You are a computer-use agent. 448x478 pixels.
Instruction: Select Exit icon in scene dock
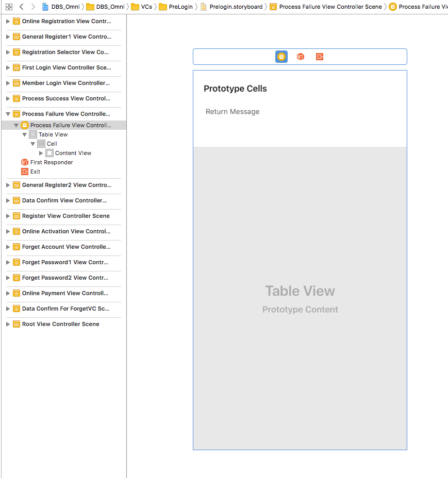(320, 57)
